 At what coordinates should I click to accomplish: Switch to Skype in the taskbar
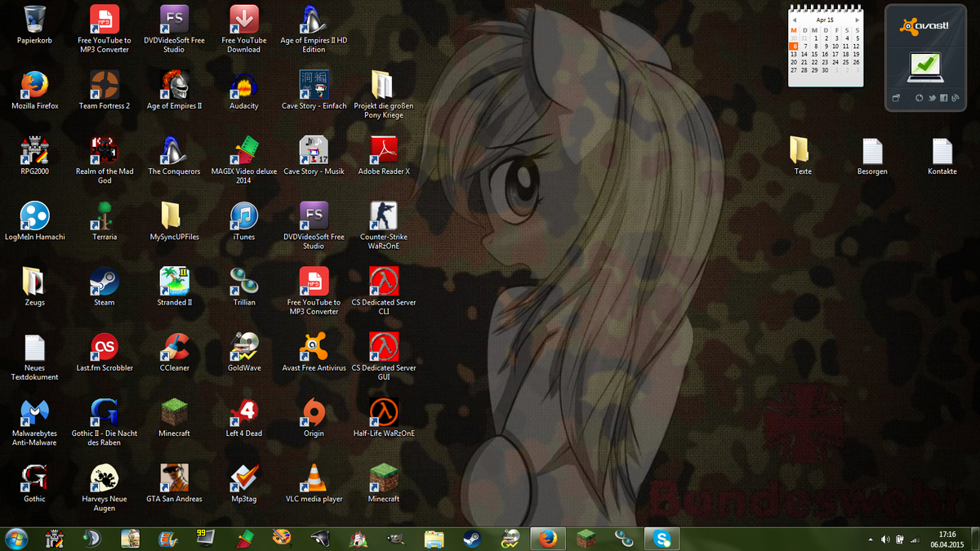point(661,539)
